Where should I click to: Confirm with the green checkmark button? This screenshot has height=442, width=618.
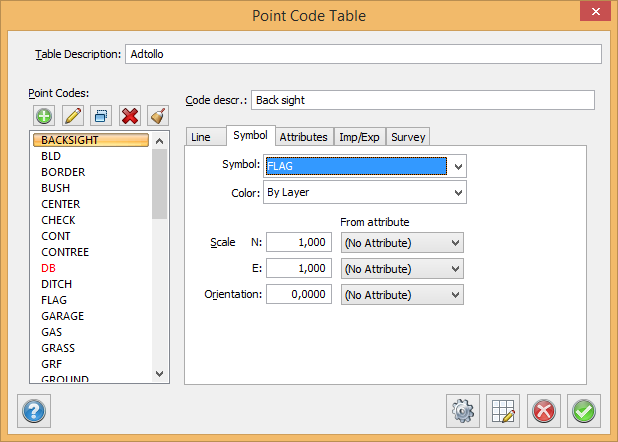tap(584, 410)
